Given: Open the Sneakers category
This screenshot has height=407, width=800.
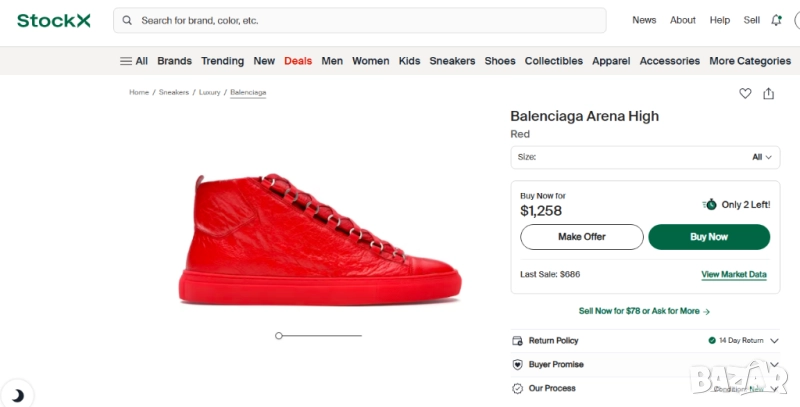Looking at the screenshot, I should [452, 61].
